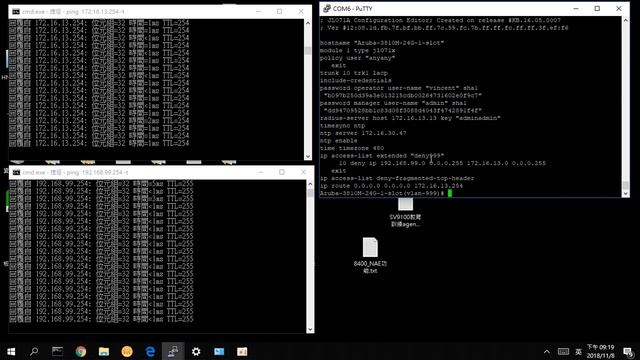Click line 'trunk 10 trk1 lacp'
The image size is (640, 360).
point(354,73)
